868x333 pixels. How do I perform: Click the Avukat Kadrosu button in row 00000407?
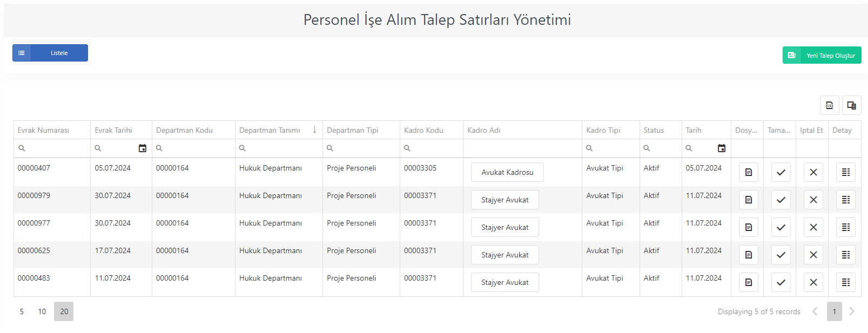(x=507, y=172)
